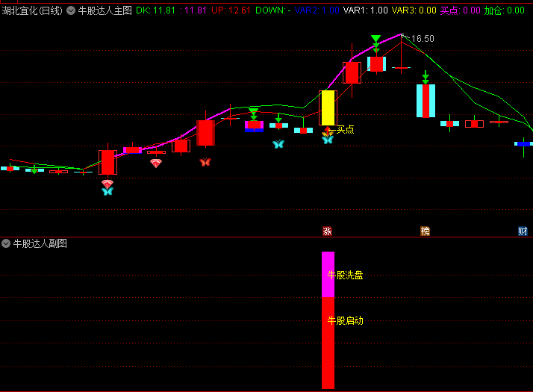533x392 pixels.
Task: Click the cyan butterfly under the 买点 candle
Action: coord(328,140)
